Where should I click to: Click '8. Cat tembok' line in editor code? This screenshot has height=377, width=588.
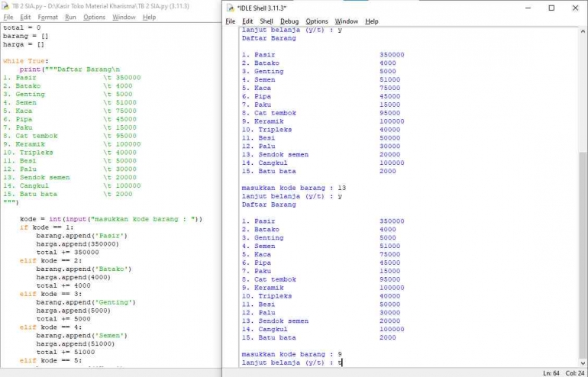click(x=69, y=136)
